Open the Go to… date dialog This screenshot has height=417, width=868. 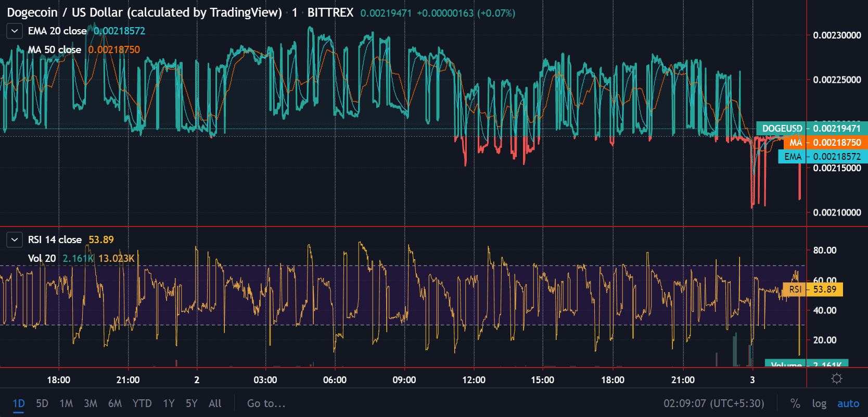[266, 403]
